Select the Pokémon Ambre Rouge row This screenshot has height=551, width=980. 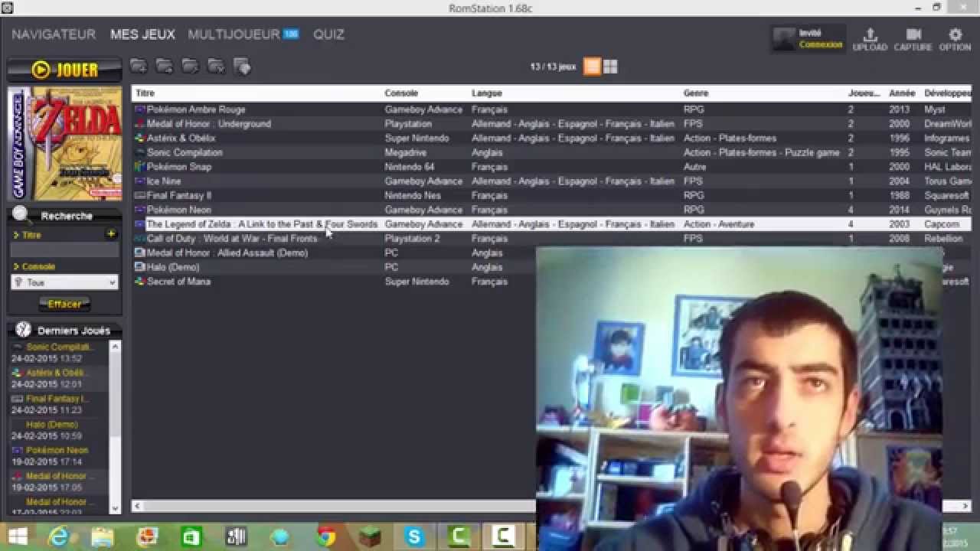click(551, 109)
